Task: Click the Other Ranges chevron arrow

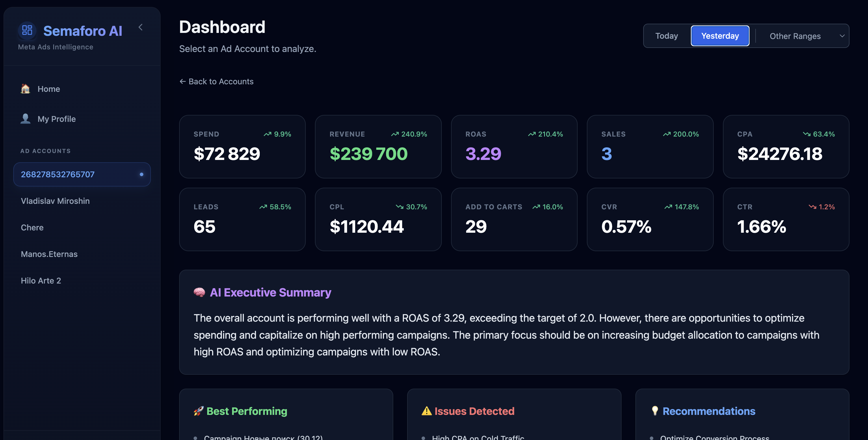Action: point(842,36)
